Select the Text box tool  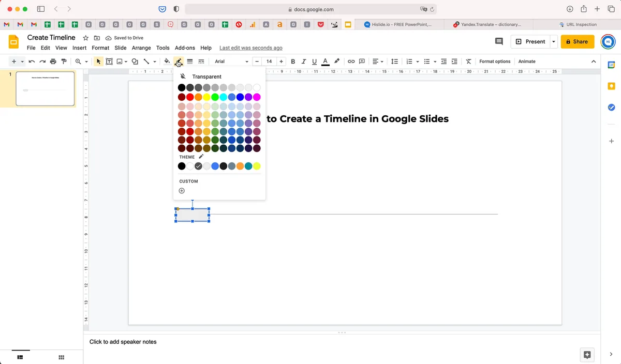coord(109,62)
